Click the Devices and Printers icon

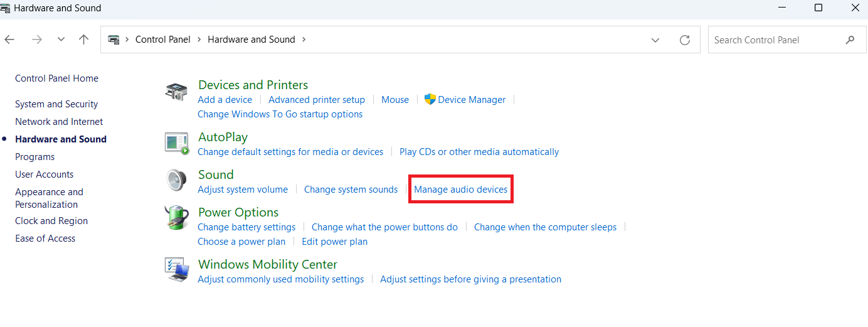point(176,92)
